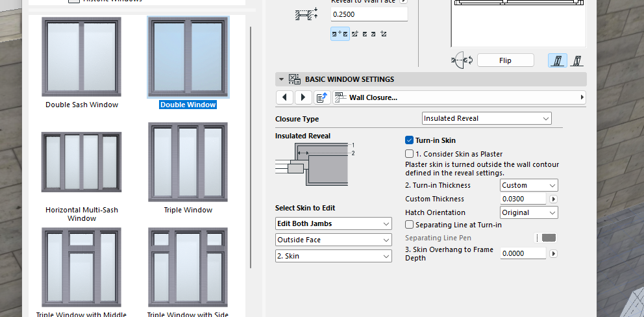Click the opening orientation flip icon
Screen dimensions: 644x317
coord(462,60)
